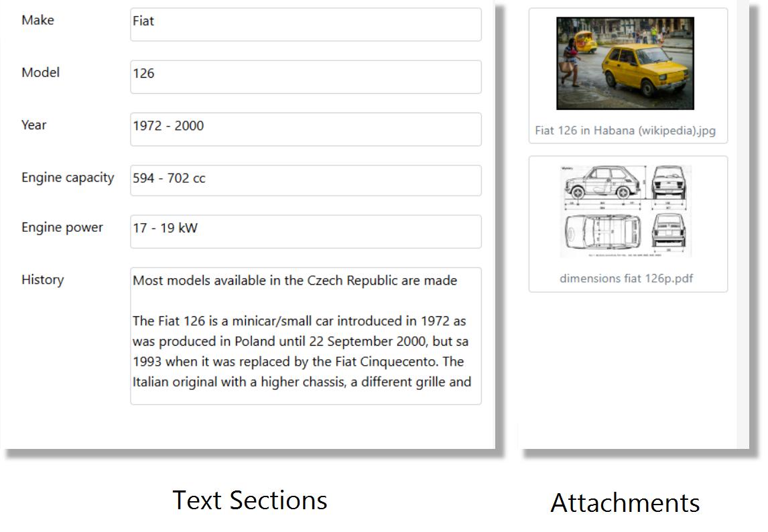The height and width of the screenshot is (532, 768).
Task: Click the Engine power label
Action: pyautogui.click(x=62, y=227)
